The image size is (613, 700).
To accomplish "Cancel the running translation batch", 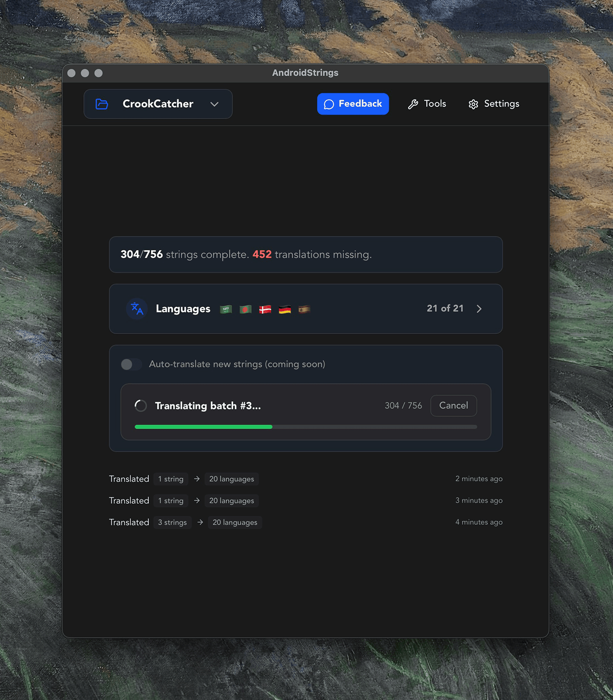I will tap(453, 406).
